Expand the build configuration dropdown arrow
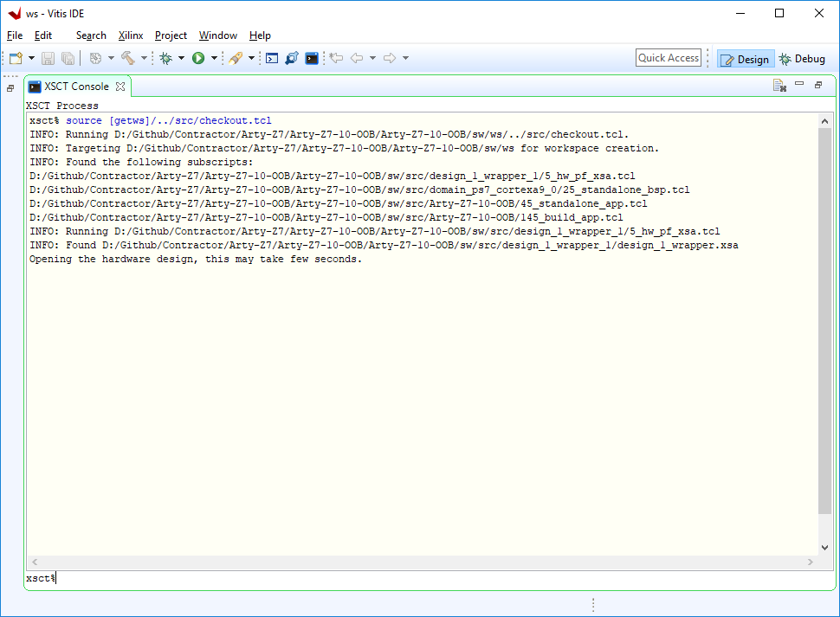The width and height of the screenshot is (840, 617). (111, 58)
